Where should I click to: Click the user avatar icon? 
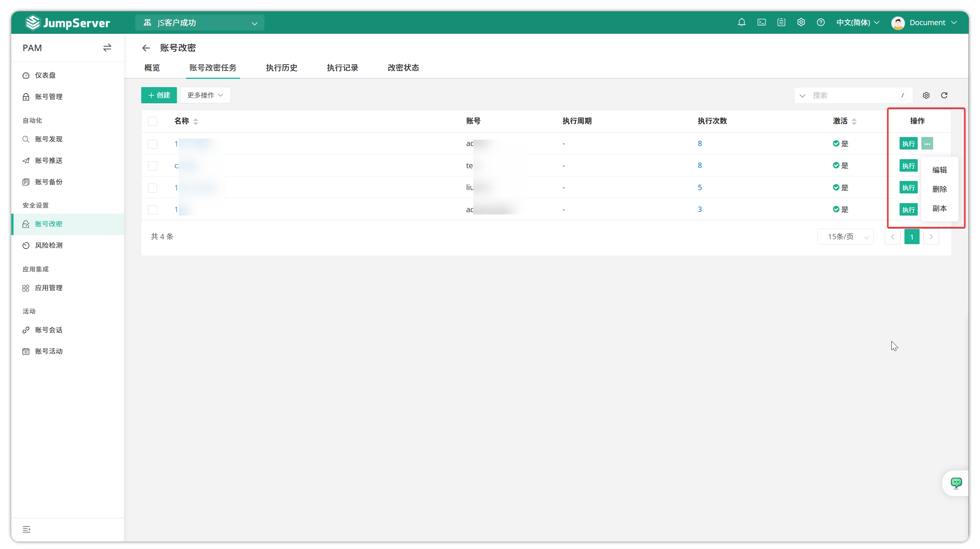pyautogui.click(x=898, y=23)
